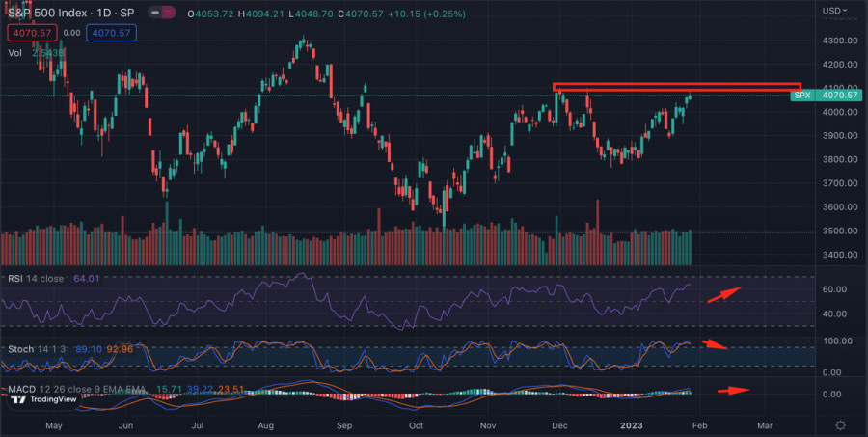The width and height of the screenshot is (868, 437).
Task: Click the Stoch 100.00 axis label
Action: [839, 341]
